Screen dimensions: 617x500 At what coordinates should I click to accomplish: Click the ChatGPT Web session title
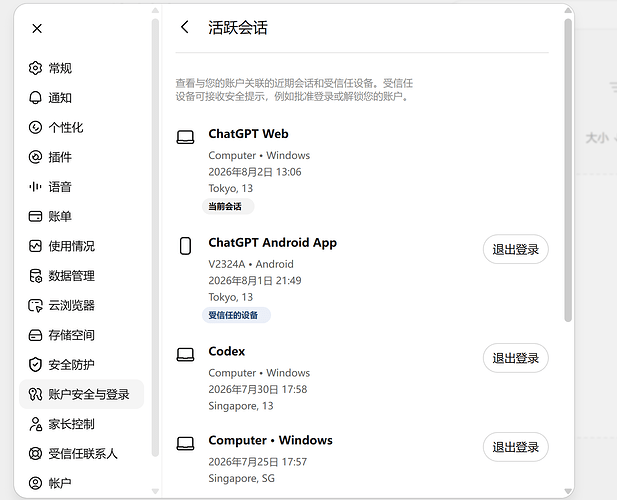248,134
